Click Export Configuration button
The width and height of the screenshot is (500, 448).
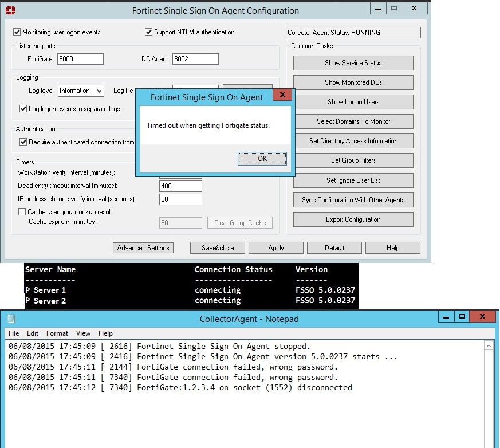[x=353, y=219]
